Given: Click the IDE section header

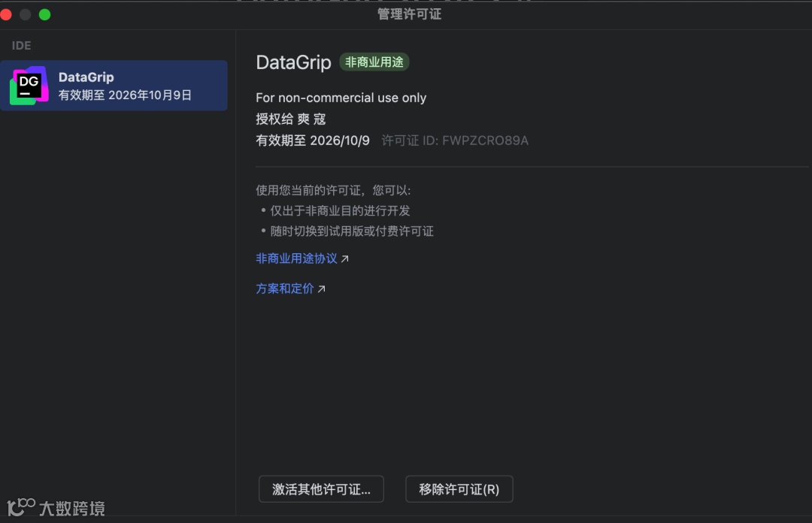Looking at the screenshot, I should pos(21,46).
